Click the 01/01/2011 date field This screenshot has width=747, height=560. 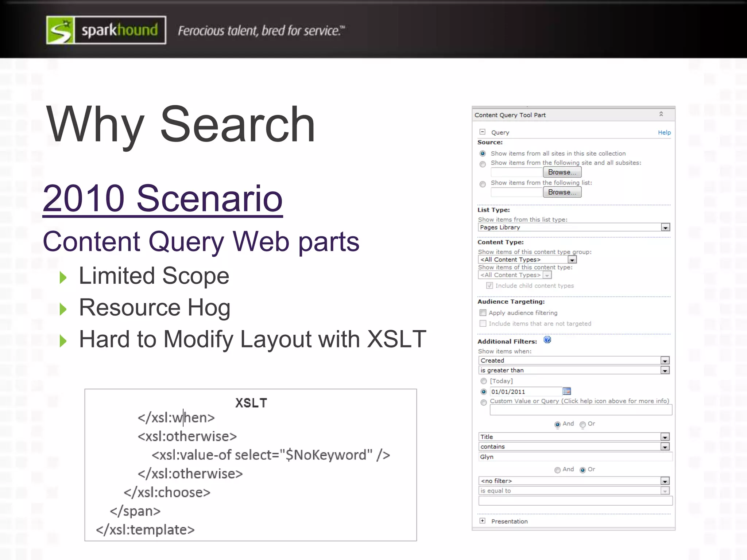click(525, 392)
